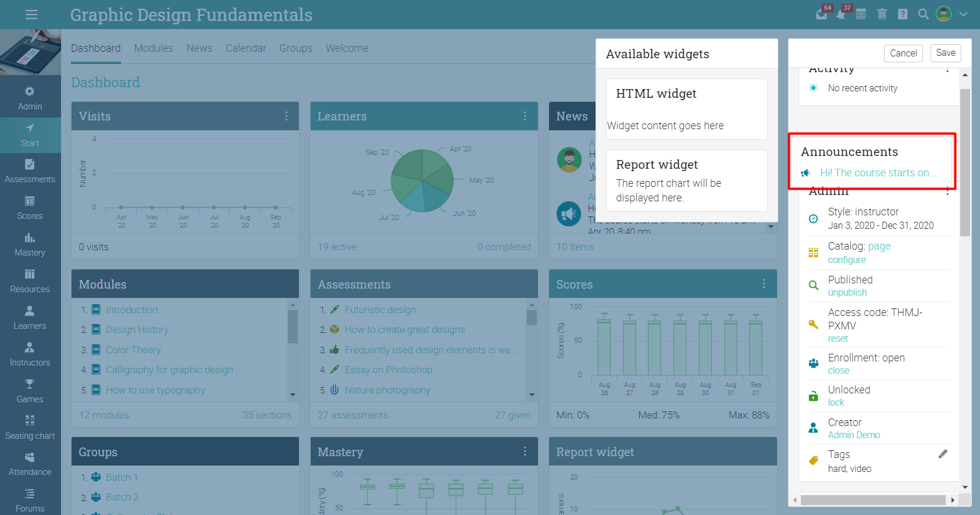
Task: Open the Scores widget options menu
Action: click(x=764, y=283)
